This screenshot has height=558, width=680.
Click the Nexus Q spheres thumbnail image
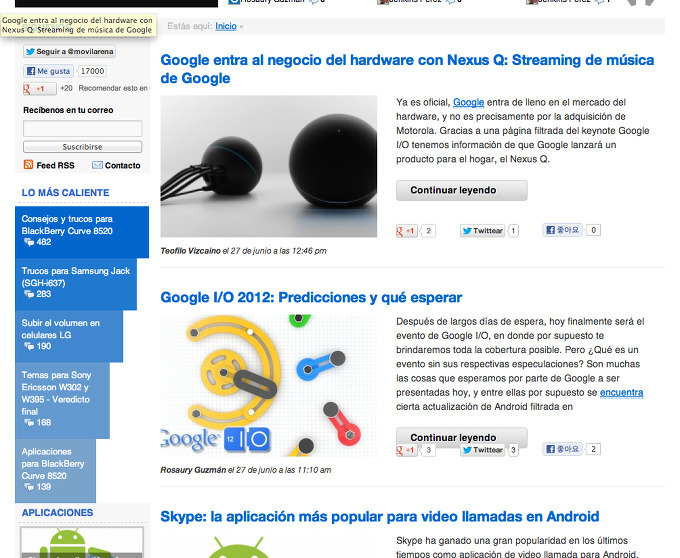(x=268, y=166)
